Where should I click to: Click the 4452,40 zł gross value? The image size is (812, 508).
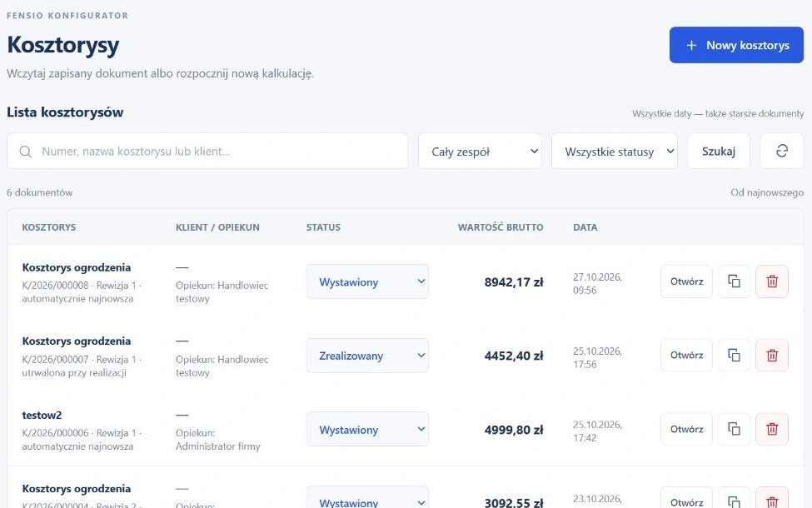[x=514, y=356]
